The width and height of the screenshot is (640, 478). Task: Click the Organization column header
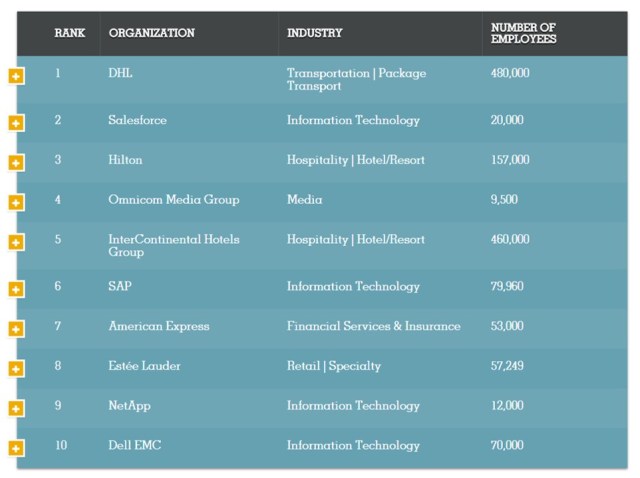click(x=151, y=33)
